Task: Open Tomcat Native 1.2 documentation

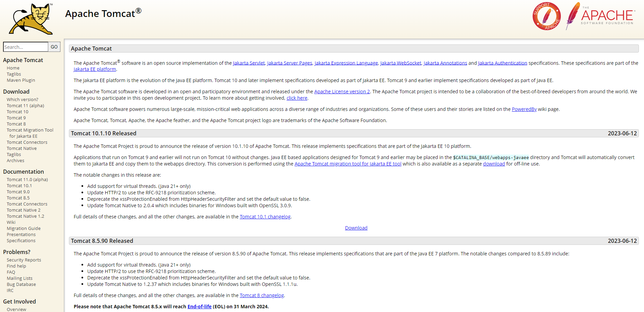Action: point(25,216)
